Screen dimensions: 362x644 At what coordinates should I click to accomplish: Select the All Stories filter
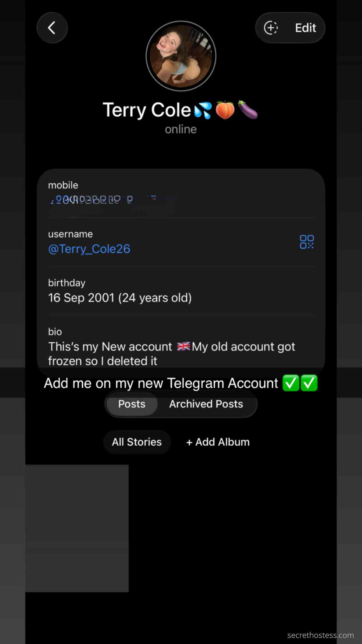[x=137, y=442]
